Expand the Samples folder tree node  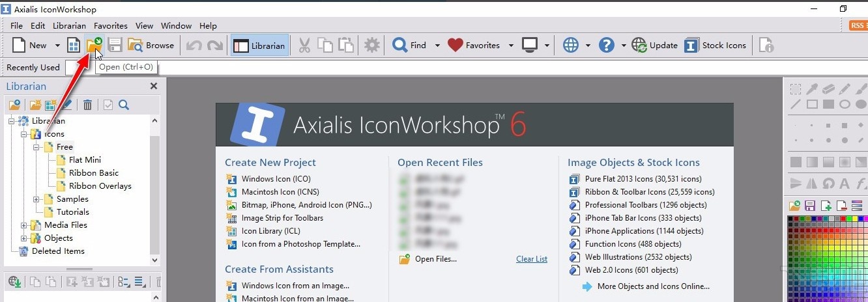37,199
